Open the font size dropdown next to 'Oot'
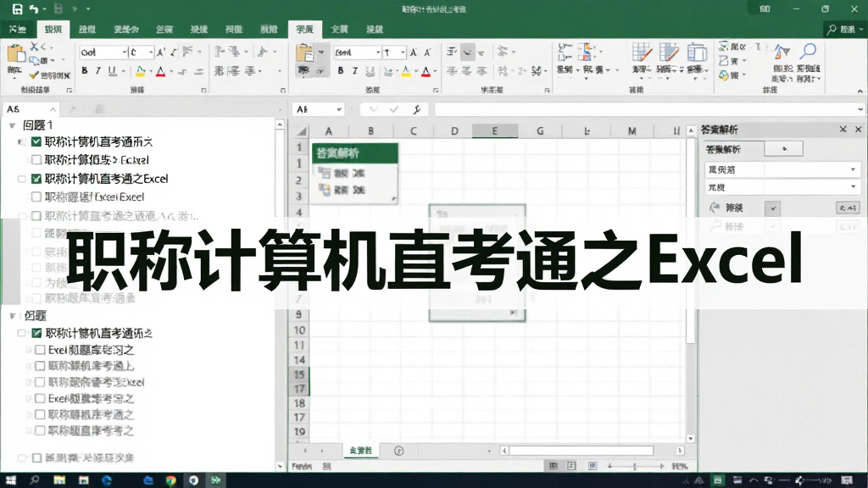Screen dimensions: 868x488 151,52
